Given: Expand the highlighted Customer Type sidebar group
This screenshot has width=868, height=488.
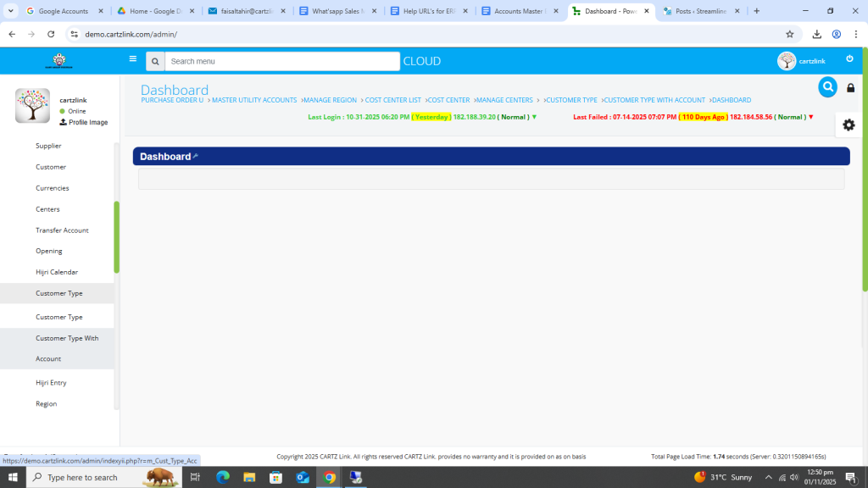Looking at the screenshot, I should pyautogui.click(x=58, y=293).
